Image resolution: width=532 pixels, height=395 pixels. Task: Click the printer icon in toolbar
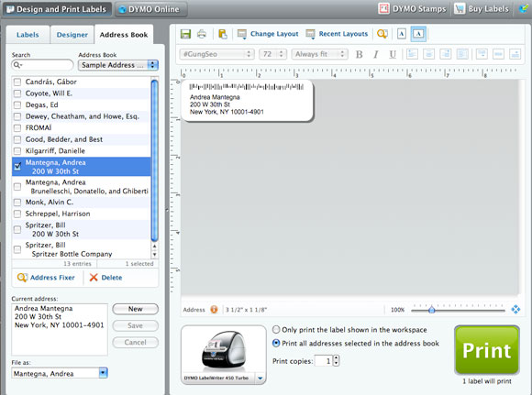[202, 34]
